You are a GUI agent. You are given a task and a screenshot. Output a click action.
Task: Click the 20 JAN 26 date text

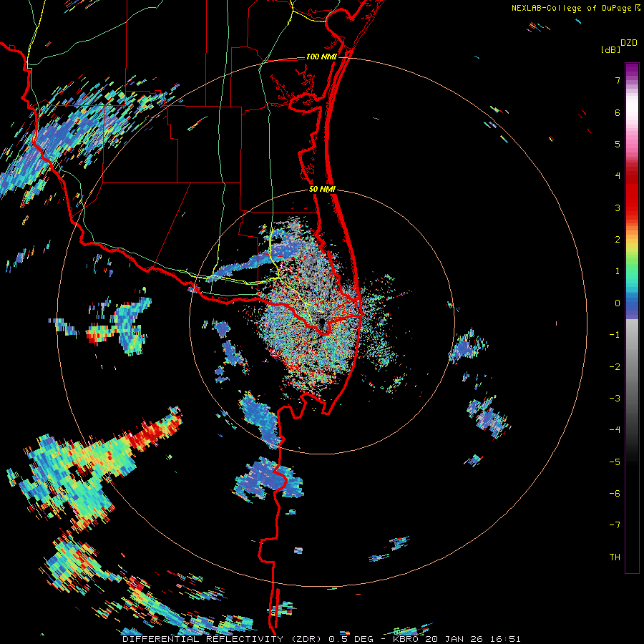(x=454, y=639)
